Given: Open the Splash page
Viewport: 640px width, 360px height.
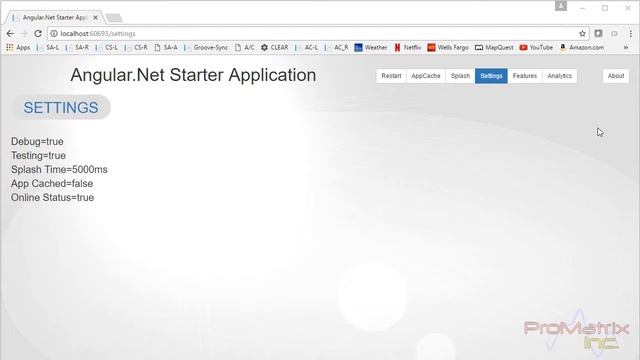Looking at the screenshot, I should (460, 76).
